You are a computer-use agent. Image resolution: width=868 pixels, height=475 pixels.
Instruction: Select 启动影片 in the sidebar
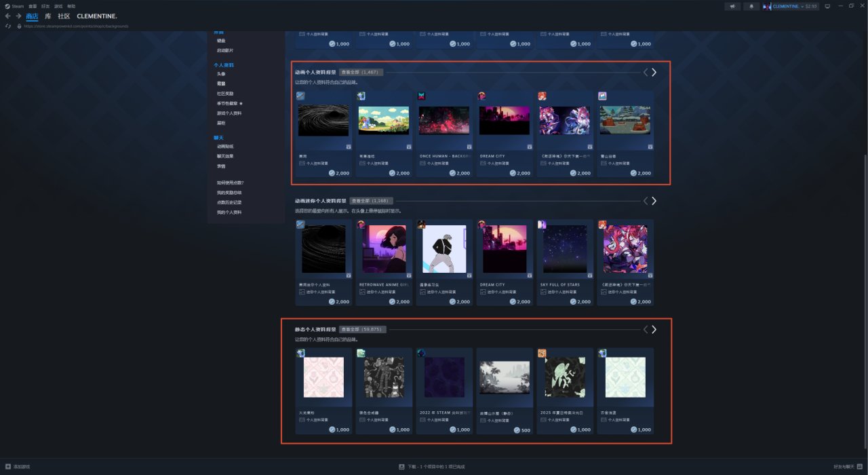tap(225, 50)
